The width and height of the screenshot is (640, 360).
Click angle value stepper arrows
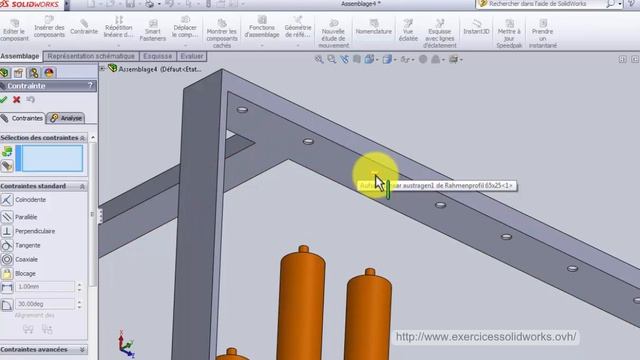(x=79, y=304)
